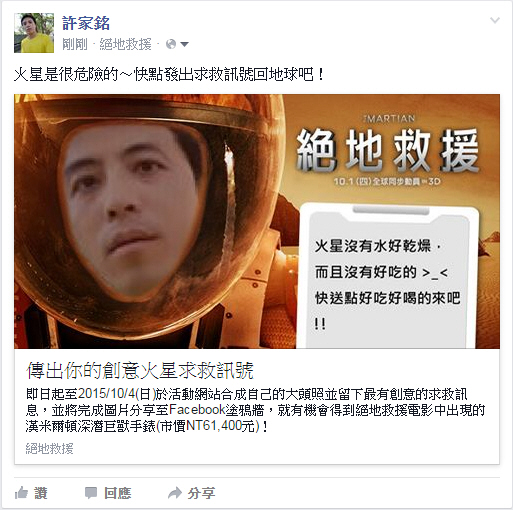Open the shared Martian movie poster image
Image resolution: width=513 pixels, height=510 pixels.
(257, 221)
